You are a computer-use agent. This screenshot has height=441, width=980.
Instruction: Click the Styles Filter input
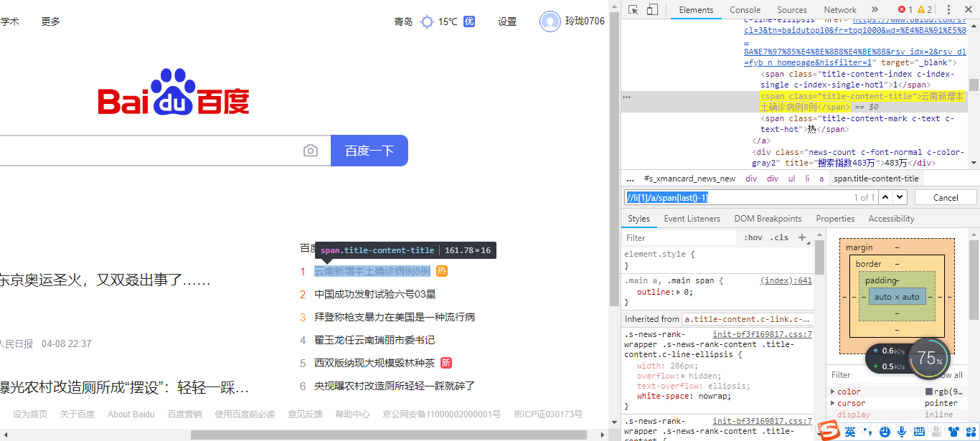pyautogui.click(x=679, y=237)
